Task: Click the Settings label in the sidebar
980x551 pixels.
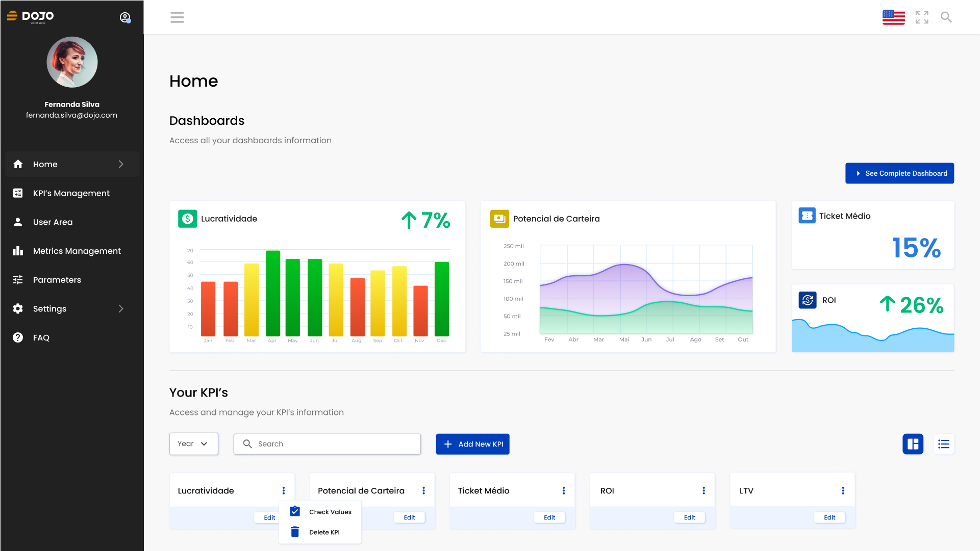Action: [49, 309]
